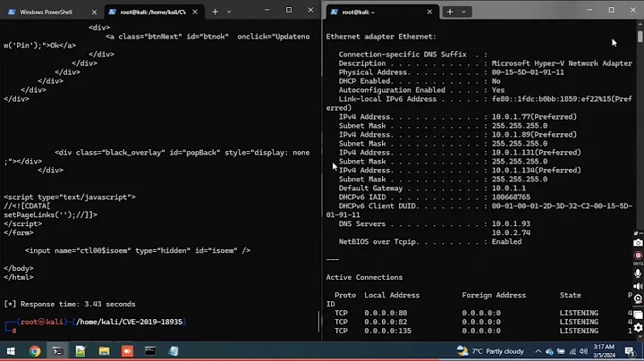Open the network tray icon
Image resolution: width=644 pixels, height=361 pixels.
[x=572, y=351]
